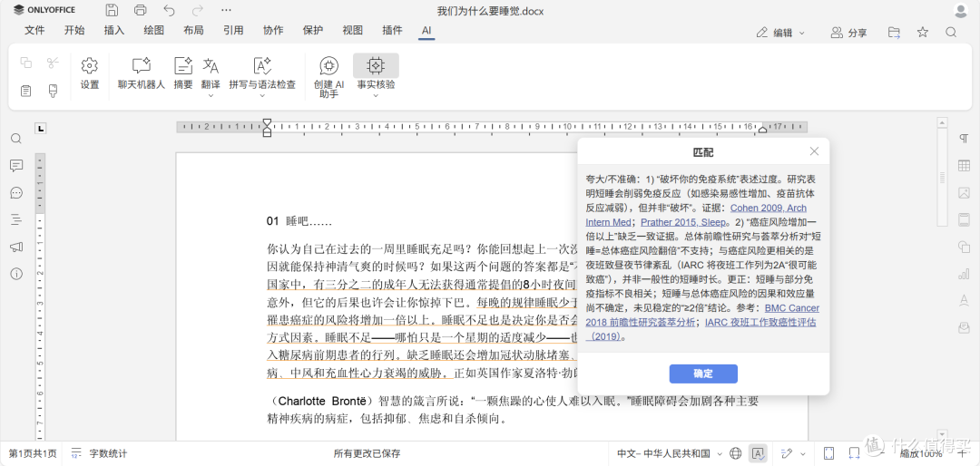Open the Find magnifier in left sidebar
This screenshot has height=466, width=980.
tap(16, 139)
